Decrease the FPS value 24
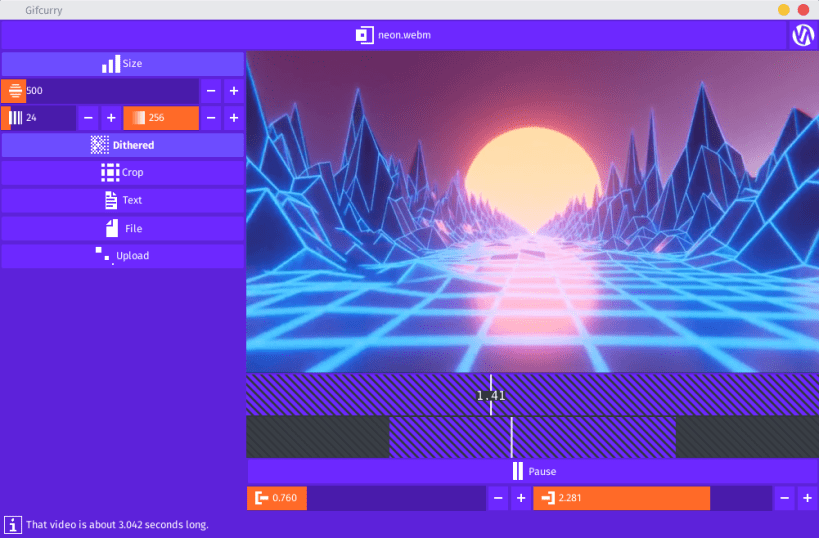The image size is (819, 538). click(x=88, y=118)
